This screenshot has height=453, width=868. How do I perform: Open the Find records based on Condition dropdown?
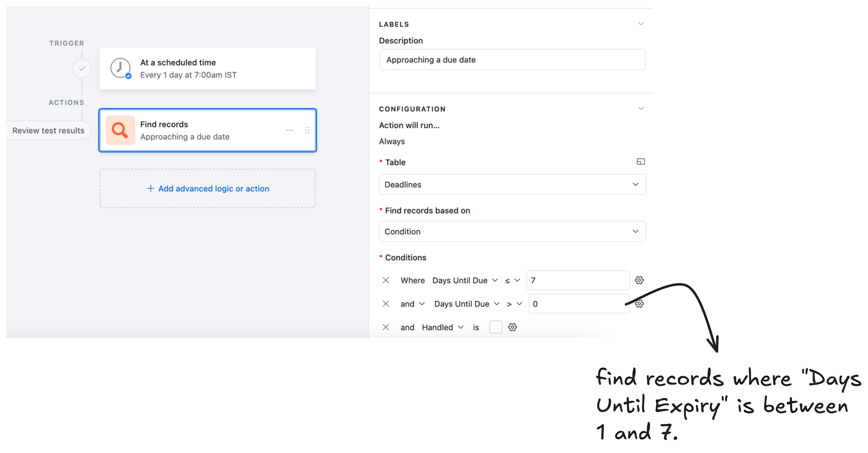coord(512,231)
